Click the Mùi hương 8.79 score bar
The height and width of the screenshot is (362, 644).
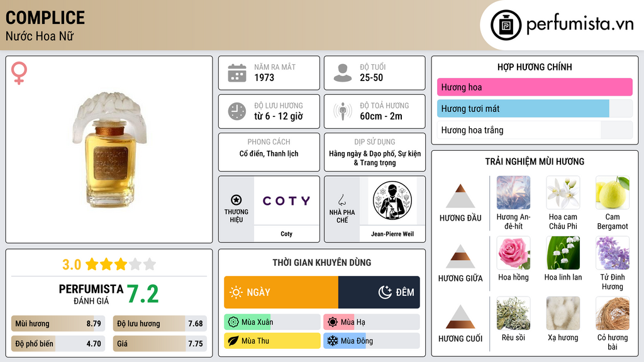[x=58, y=324]
